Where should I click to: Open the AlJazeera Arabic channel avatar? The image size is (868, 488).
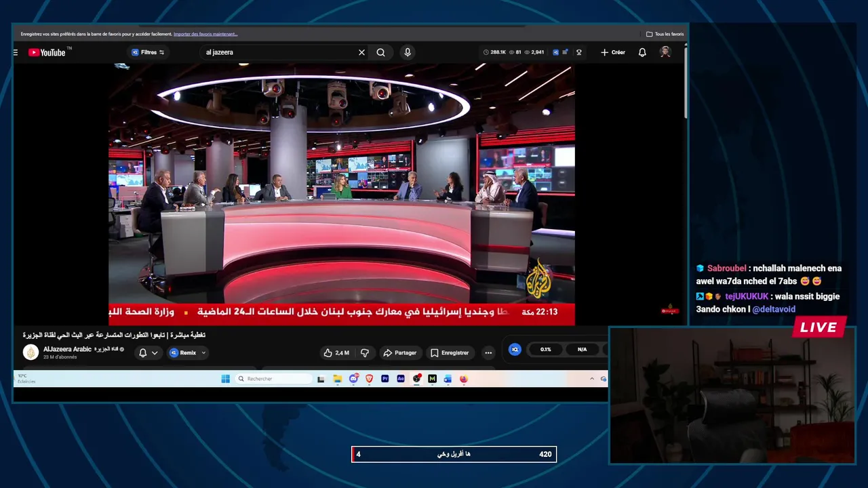pyautogui.click(x=31, y=352)
